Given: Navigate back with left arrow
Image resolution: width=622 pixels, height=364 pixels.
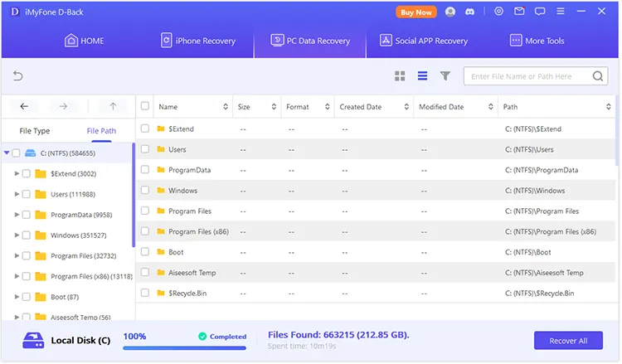Looking at the screenshot, I should coord(24,106).
